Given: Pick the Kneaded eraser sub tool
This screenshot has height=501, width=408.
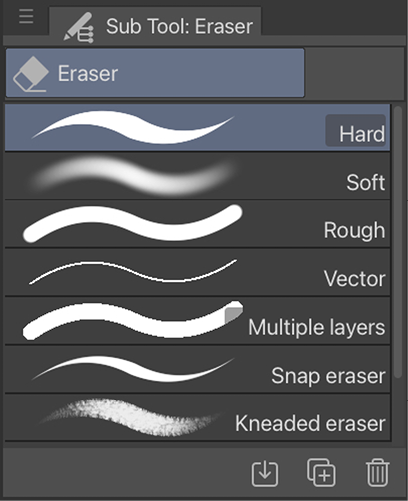Looking at the screenshot, I should (x=197, y=417).
